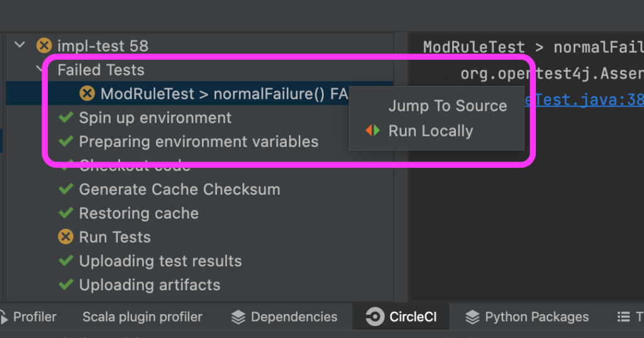Select Run Locally in the context menu

tap(431, 131)
